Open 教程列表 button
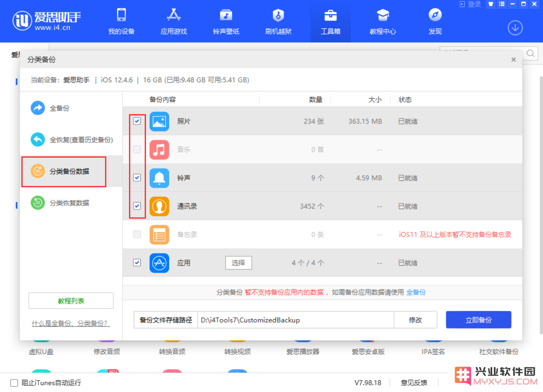This screenshot has height=392, width=543. [x=71, y=301]
